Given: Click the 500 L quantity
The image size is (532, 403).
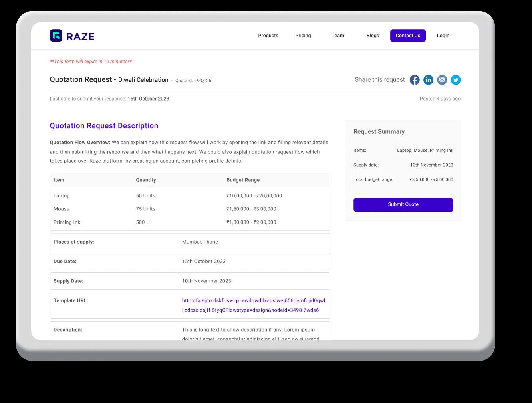Looking at the screenshot, I should 142,222.
